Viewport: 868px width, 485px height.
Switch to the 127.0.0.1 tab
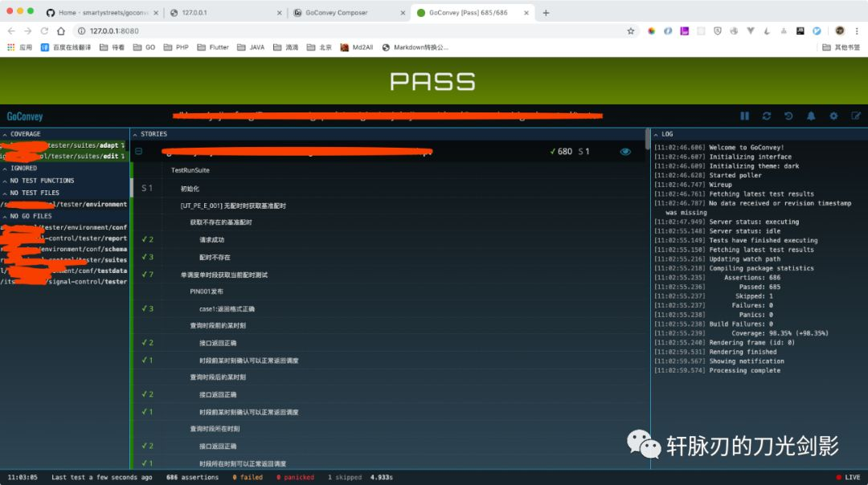(x=227, y=13)
